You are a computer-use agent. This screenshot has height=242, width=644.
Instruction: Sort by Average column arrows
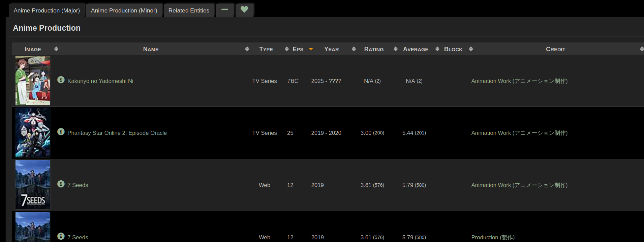[437, 49]
